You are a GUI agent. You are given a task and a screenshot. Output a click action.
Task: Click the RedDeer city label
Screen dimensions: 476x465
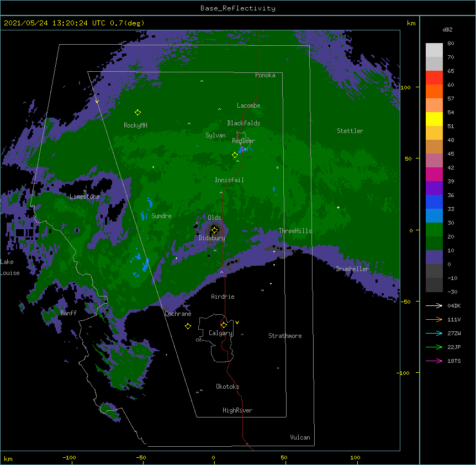coord(244,141)
